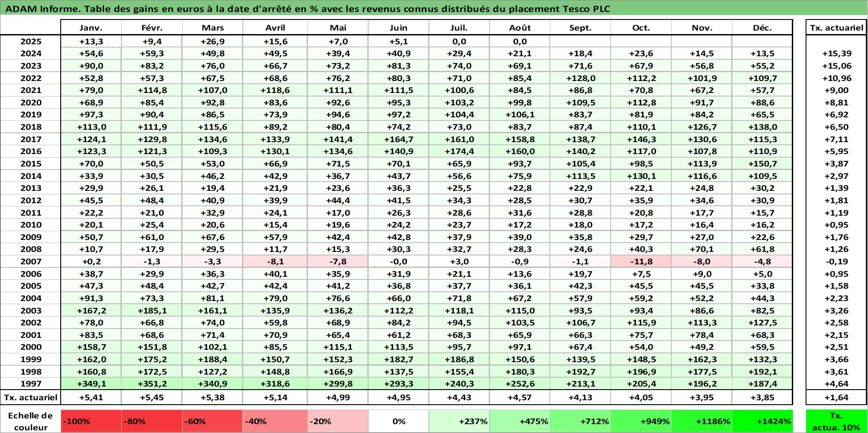
Task: Select the +174,4 cell in 2016 row
Action: [x=459, y=151]
